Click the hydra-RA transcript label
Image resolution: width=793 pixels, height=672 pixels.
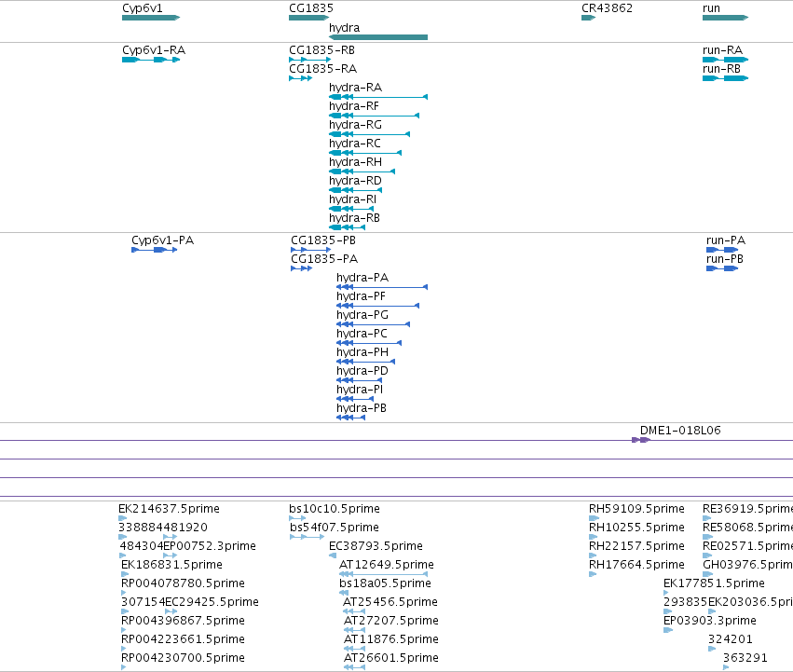click(x=355, y=88)
